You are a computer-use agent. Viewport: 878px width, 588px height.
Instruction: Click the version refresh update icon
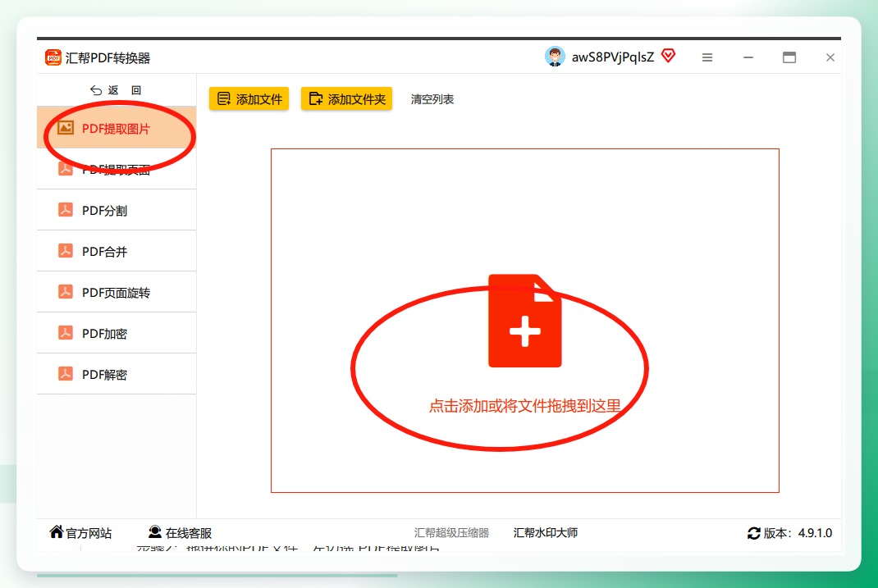(x=754, y=533)
